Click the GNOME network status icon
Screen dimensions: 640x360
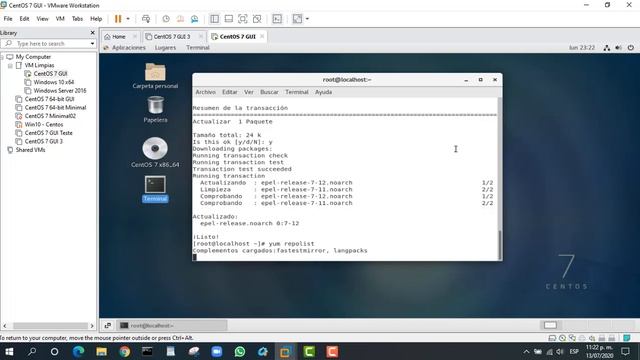[x=607, y=48]
